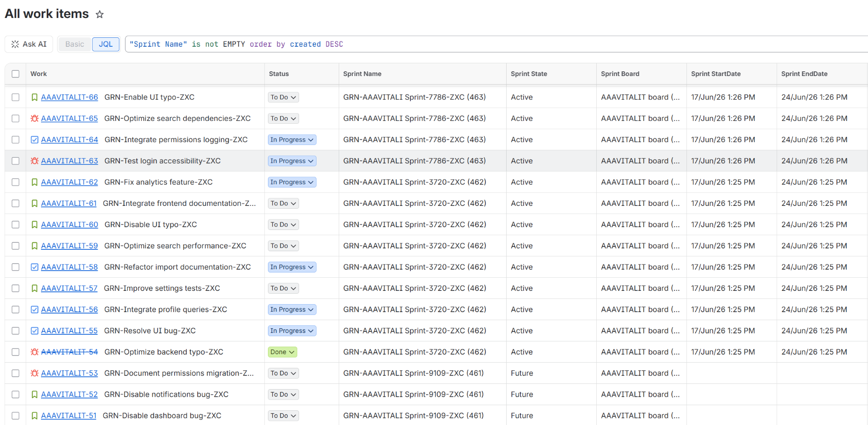Image resolution: width=868 pixels, height=425 pixels.
Task: Open In Progress status dropdown for AAAVITALIT-63
Action: pyautogui.click(x=292, y=161)
